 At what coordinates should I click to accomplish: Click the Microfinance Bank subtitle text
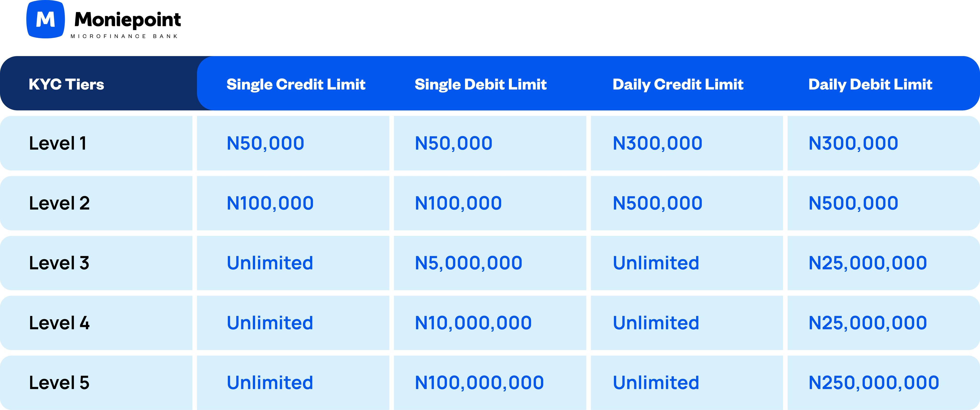(124, 36)
